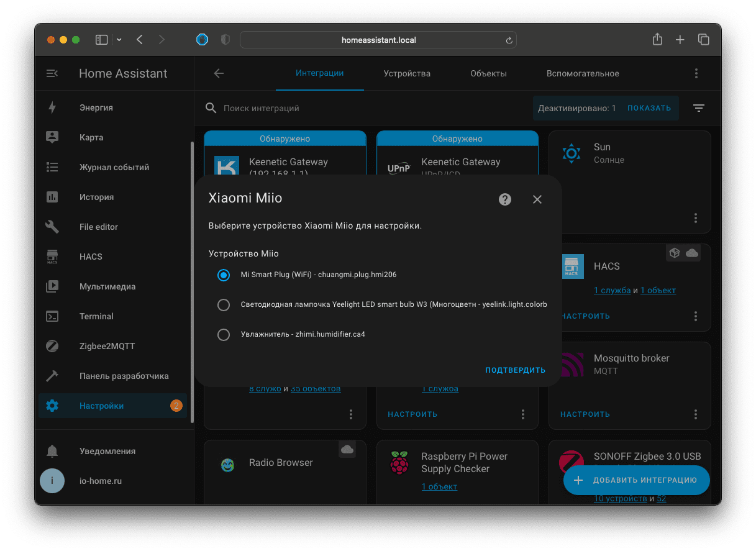
Task: Open Zigbee2MQTT from the sidebar
Action: click(107, 346)
